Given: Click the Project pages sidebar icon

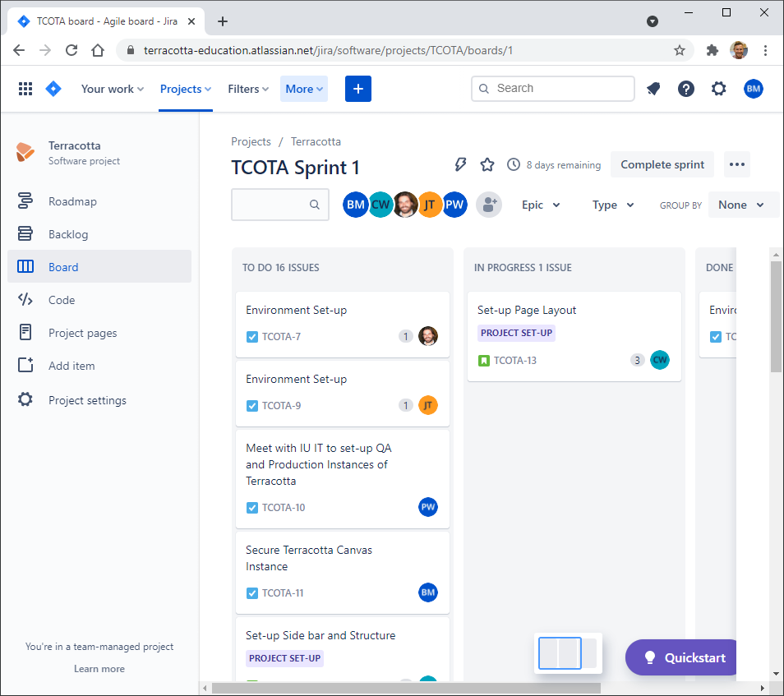Looking at the screenshot, I should pyautogui.click(x=25, y=333).
